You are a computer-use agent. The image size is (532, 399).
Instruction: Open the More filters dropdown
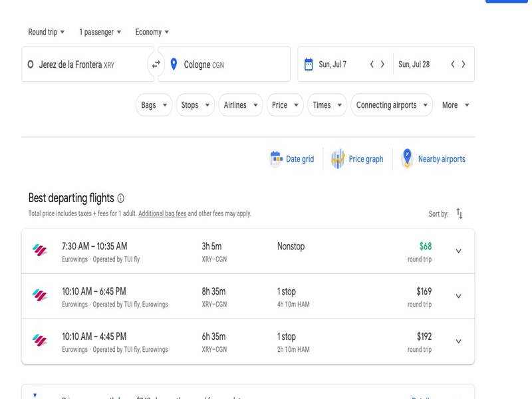click(456, 105)
